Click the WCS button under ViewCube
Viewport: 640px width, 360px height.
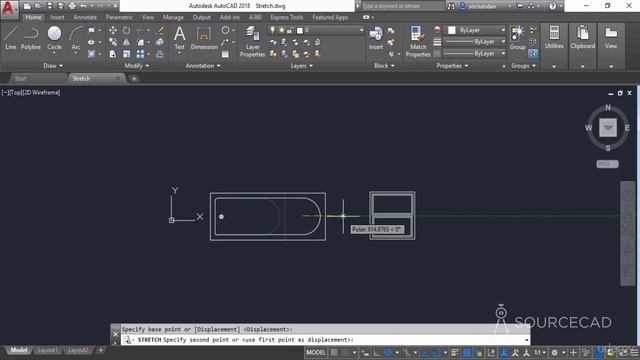[607, 164]
